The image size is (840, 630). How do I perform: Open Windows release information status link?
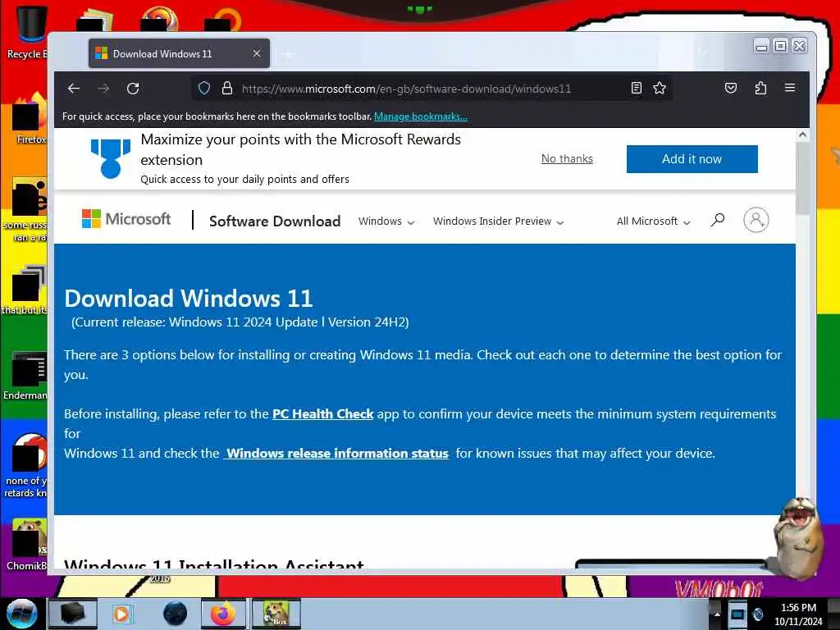pyautogui.click(x=336, y=453)
